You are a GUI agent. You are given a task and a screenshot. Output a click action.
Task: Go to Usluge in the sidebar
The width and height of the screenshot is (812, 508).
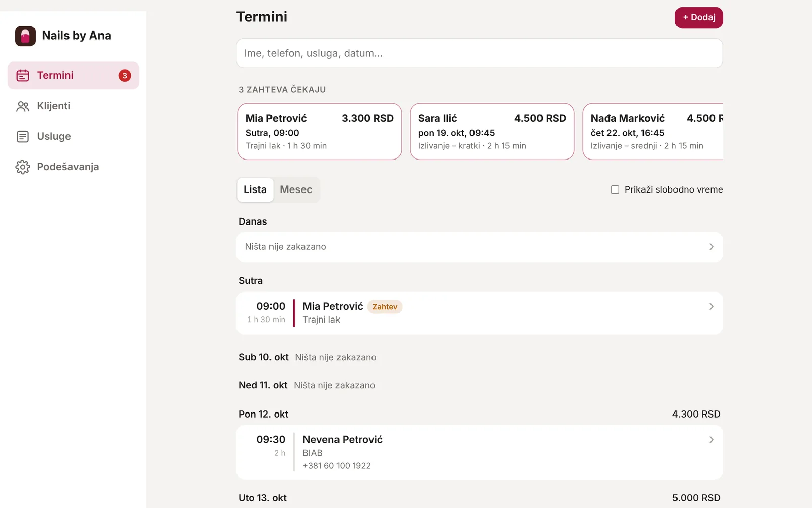tap(73, 137)
